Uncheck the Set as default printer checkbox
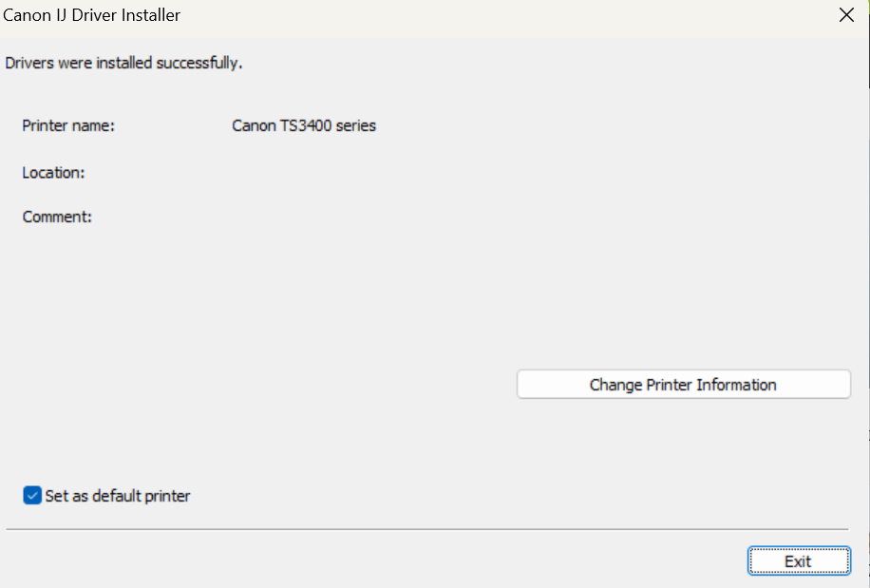 pos(32,496)
